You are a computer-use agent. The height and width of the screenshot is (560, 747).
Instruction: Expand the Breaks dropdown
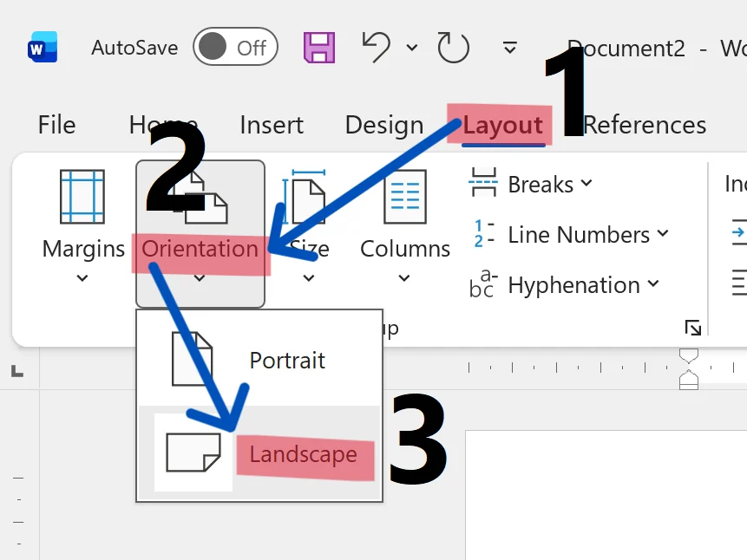pyautogui.click(x=530, y=184)
